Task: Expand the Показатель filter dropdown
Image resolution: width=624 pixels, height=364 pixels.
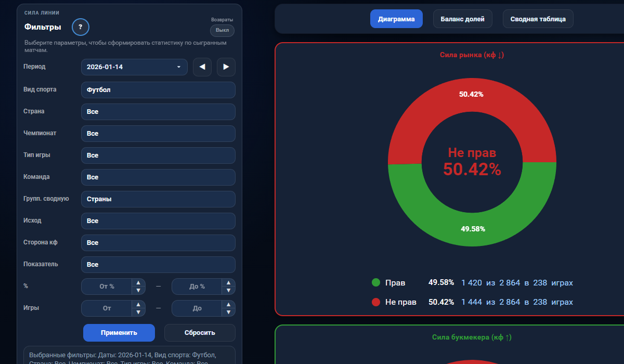Action: tap(158, 265)
